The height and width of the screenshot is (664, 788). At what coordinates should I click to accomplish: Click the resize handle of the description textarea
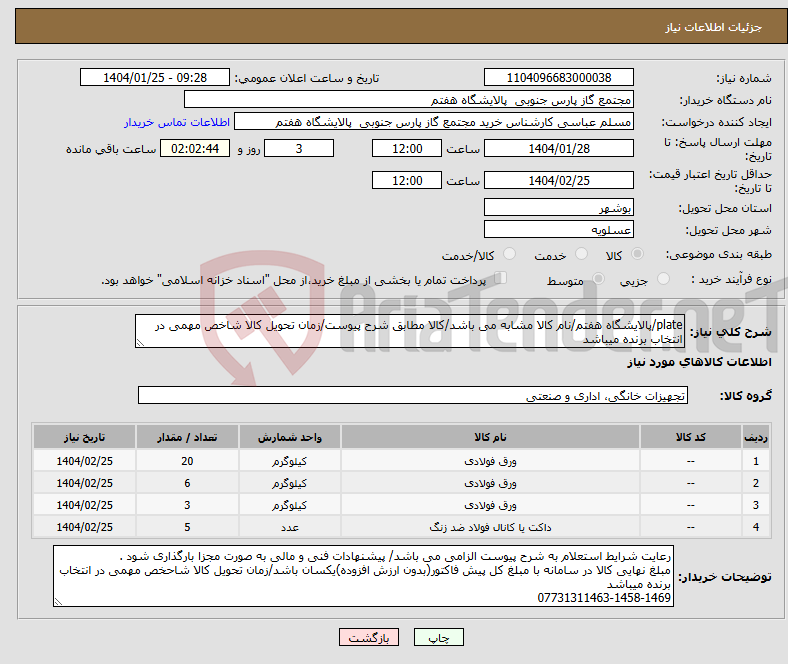click(141, 342)
